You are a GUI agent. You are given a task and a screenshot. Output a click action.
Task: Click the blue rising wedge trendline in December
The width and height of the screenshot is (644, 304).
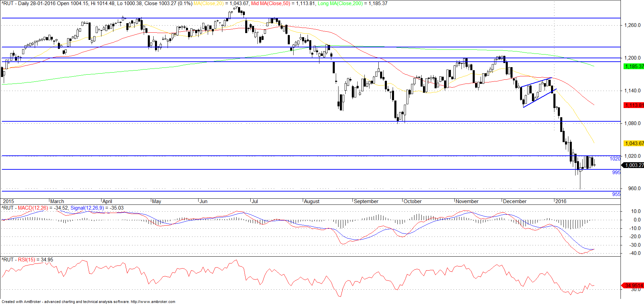click(539, 98)
